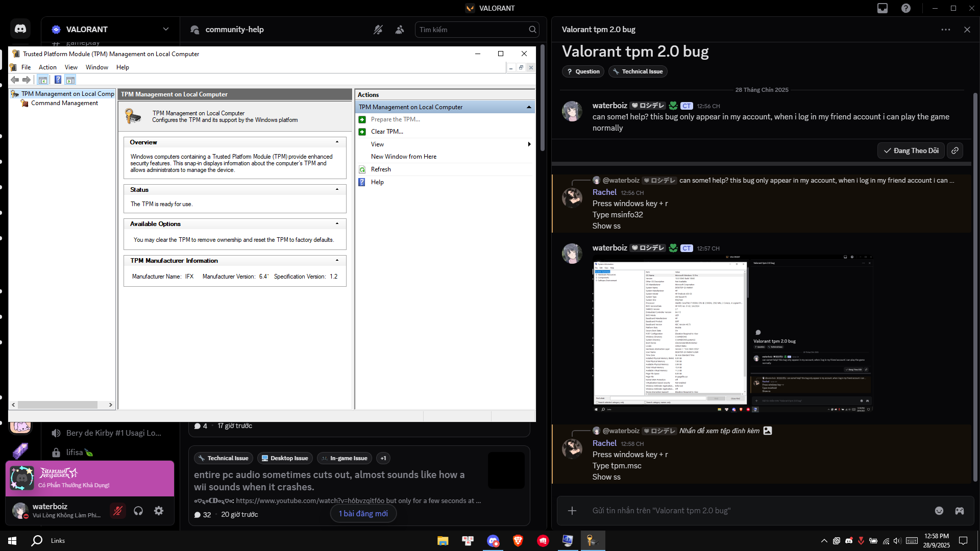Click the Đang Theo Dõi following button
The width and height of the screenshot is (980, 551).
point(911,151)
